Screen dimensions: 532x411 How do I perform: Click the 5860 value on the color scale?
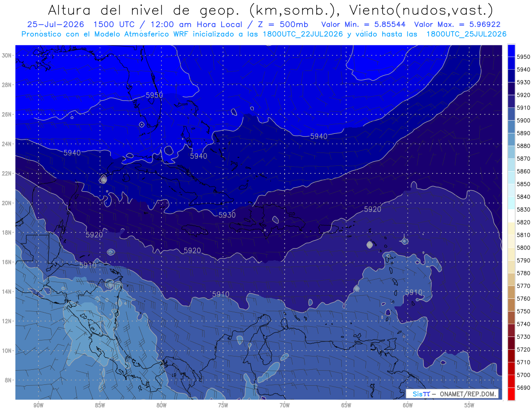click(x=523, y=171)
